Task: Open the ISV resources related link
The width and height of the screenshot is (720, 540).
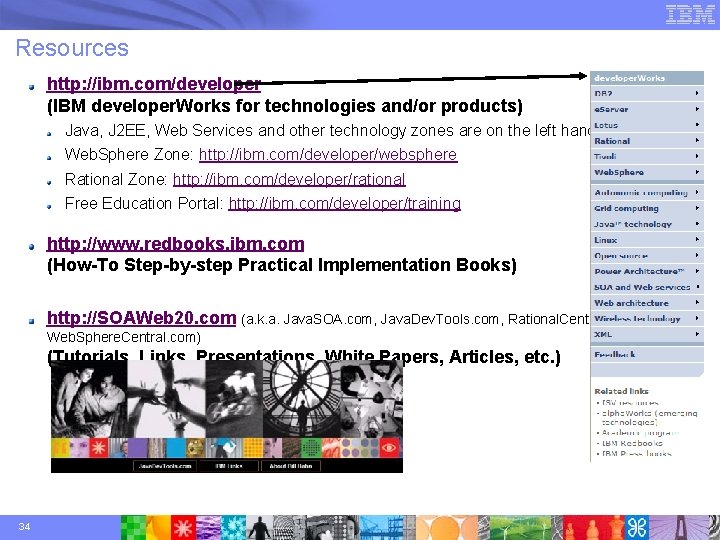Action: tap(630, 402)
